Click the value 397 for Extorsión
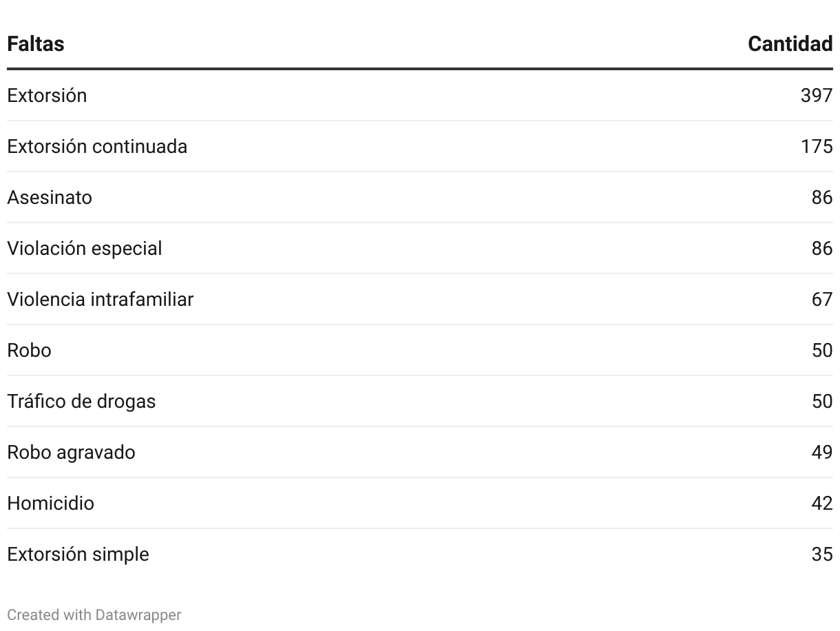 (x=817, y=95)
